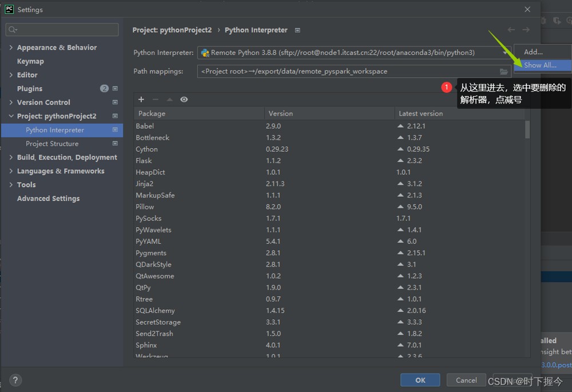Expand Languages & Frameworks section

click(x=11, y=171)
